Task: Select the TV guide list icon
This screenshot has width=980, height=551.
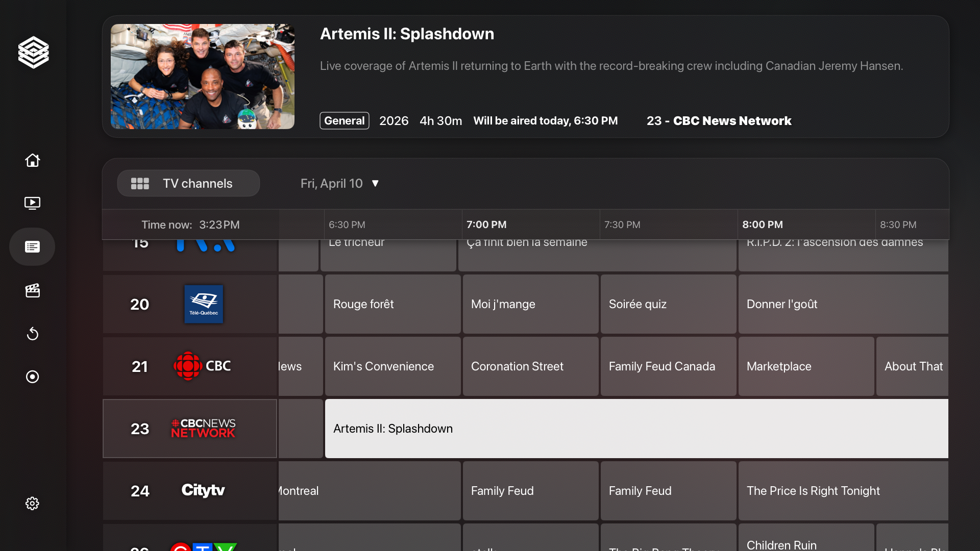Action: (32, 247)
